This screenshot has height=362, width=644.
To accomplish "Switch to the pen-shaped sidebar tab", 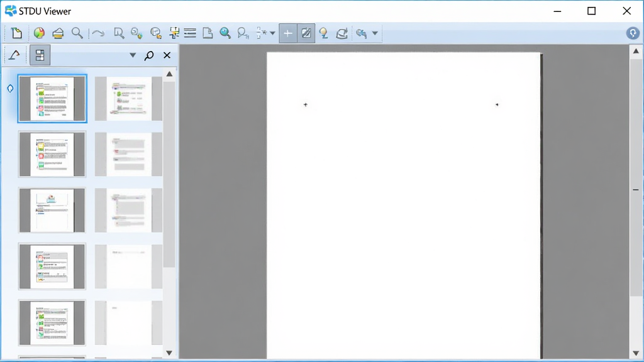I will 14,55.
